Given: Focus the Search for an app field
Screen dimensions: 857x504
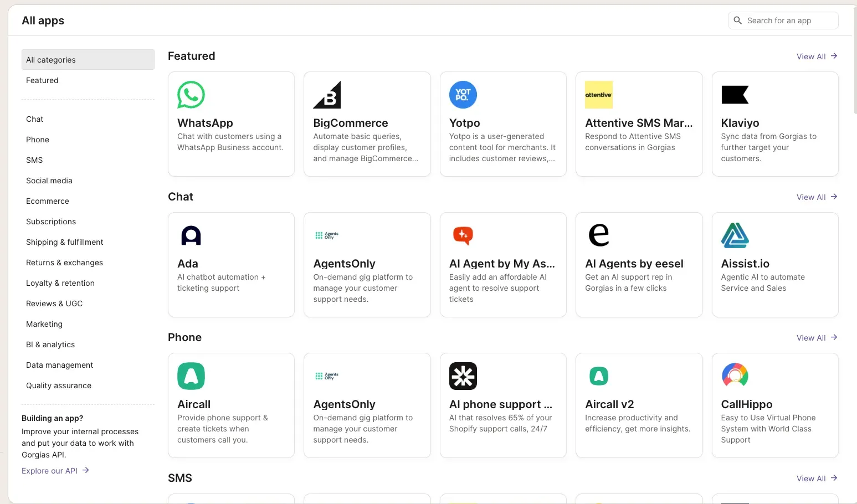Looking at the screenshot, I should click(783, 20).
